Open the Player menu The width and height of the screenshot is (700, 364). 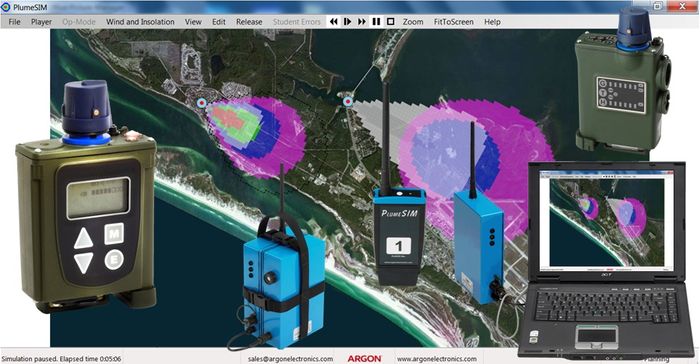(x=42, y=22)
